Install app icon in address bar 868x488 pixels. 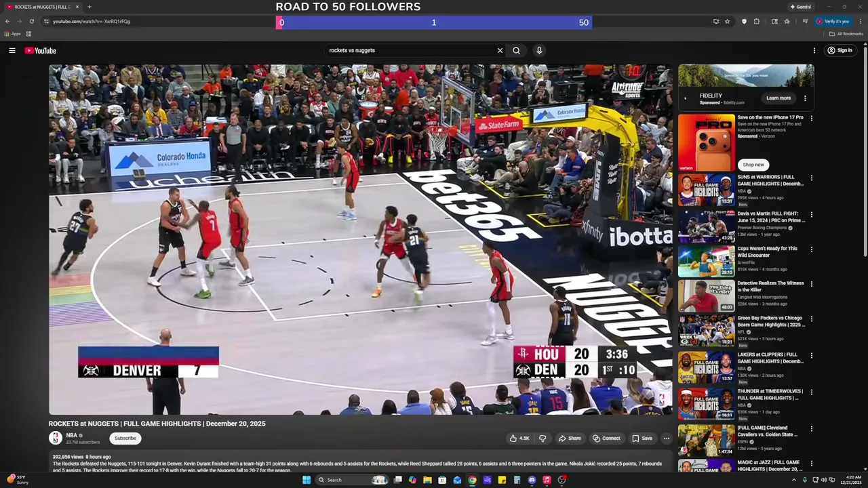click(x=715, y=21)
